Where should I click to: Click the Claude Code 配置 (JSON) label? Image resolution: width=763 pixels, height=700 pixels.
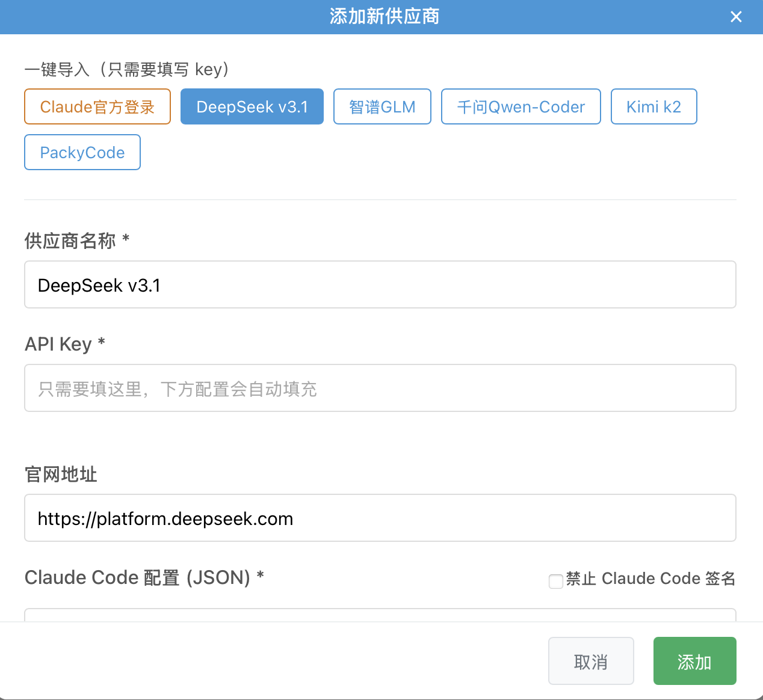pyautogui.click(x=137, y=578)
